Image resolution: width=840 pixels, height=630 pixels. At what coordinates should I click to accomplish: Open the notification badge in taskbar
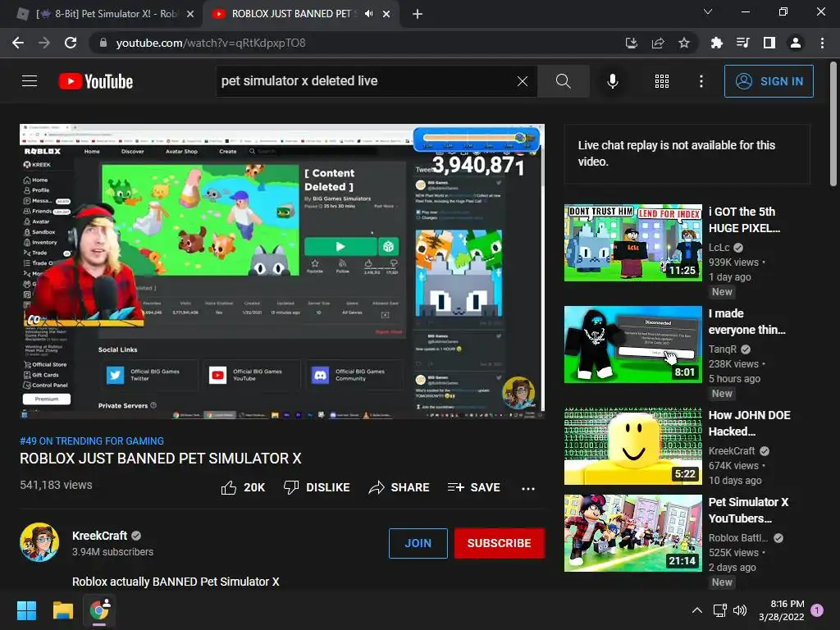[x=817, y=610]
